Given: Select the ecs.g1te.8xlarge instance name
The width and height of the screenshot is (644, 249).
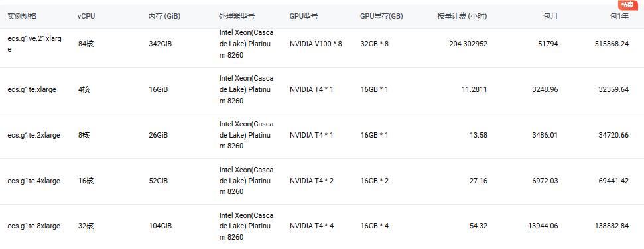Looking at the screenshot, I should [x=34, y=226].
